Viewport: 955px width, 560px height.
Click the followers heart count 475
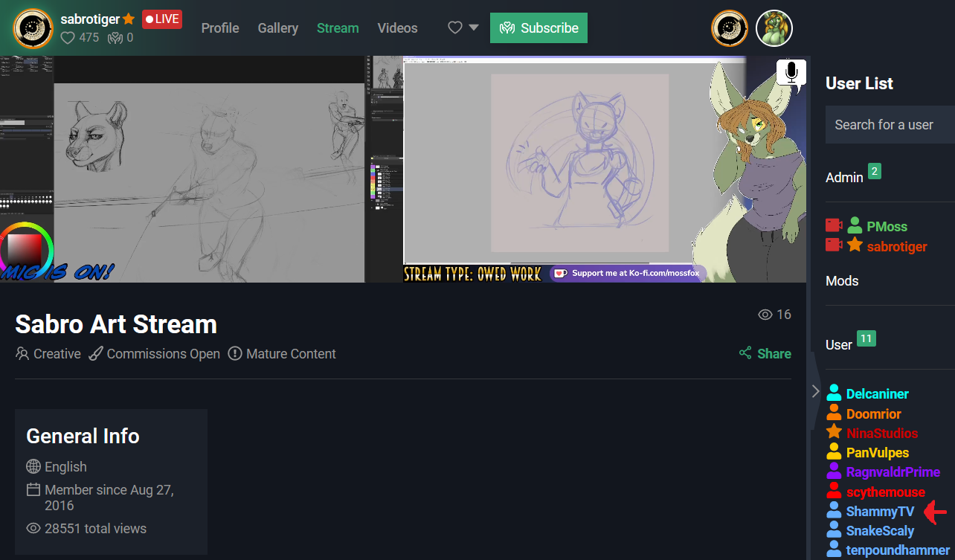(x=80, y=37)
